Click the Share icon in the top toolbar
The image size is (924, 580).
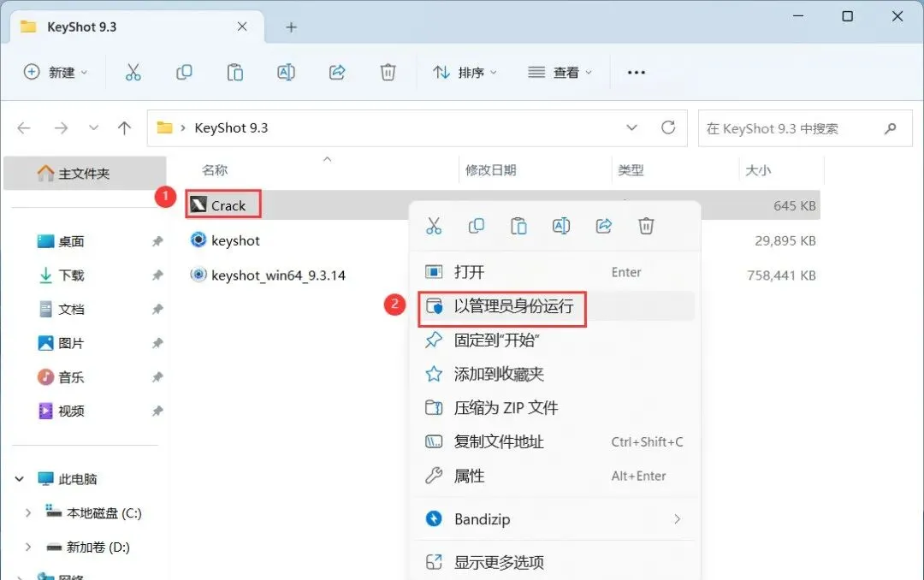tap(337, 73)
